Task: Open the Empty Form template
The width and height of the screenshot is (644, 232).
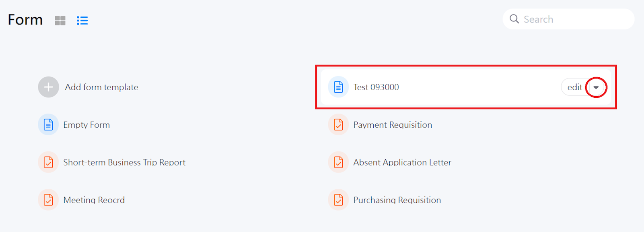Action: point(86,125)
